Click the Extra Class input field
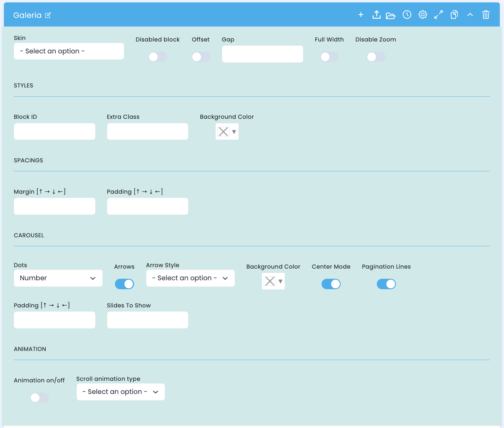This screenshot has width=504, height=428. 147,132
